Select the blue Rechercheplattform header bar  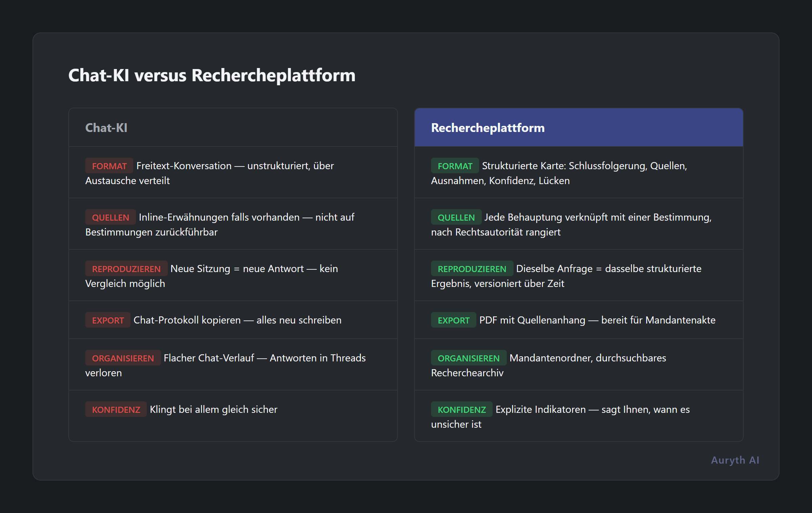(x=579, y=128)
